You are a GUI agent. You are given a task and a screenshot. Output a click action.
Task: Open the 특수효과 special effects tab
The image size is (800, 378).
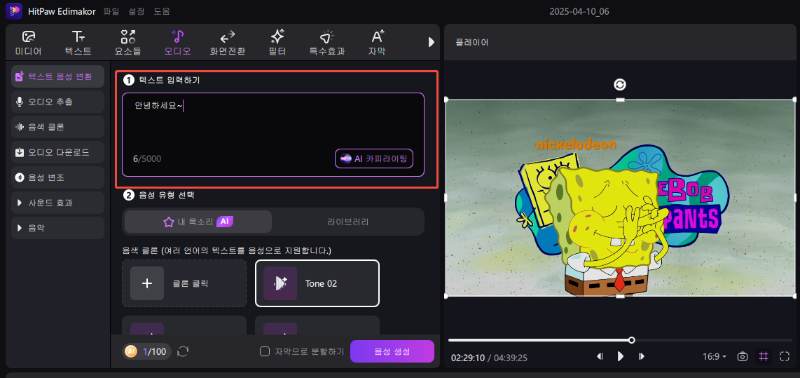tap(327, 43)
